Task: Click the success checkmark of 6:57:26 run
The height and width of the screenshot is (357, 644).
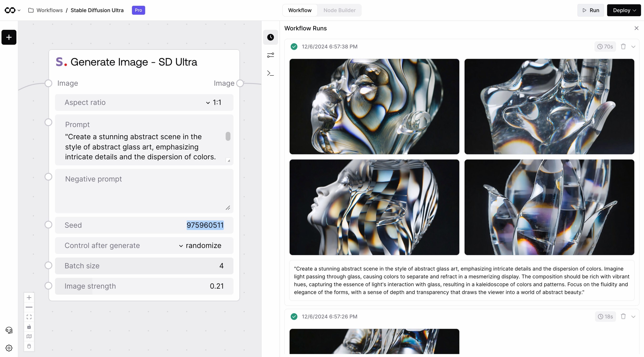Action: [294, 316]
